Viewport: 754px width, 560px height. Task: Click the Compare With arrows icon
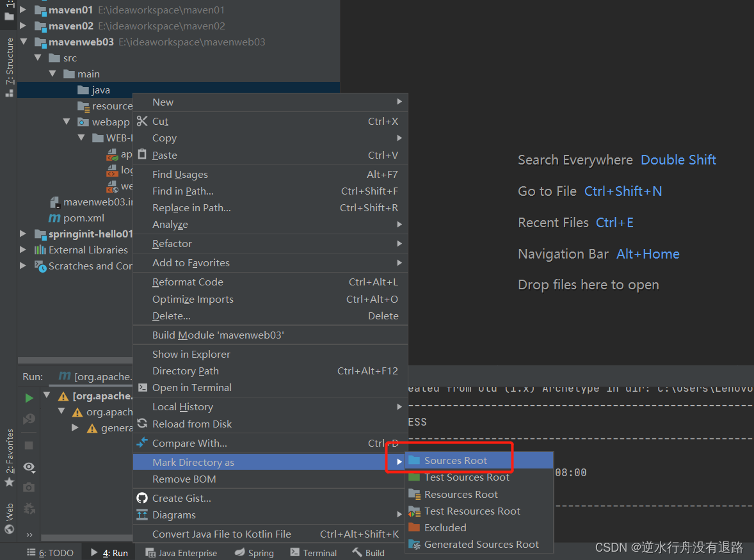tap(142, 442)
